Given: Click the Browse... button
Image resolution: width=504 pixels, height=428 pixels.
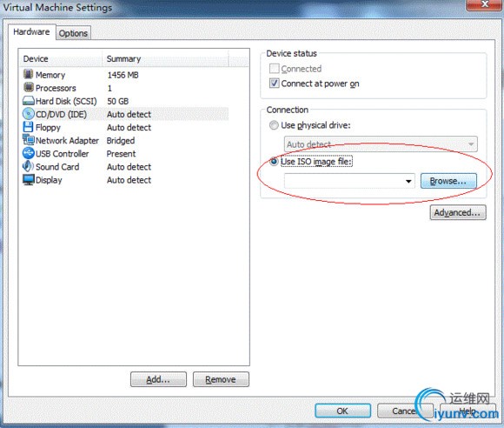Looking at the screenshot, I should [448, 181].
